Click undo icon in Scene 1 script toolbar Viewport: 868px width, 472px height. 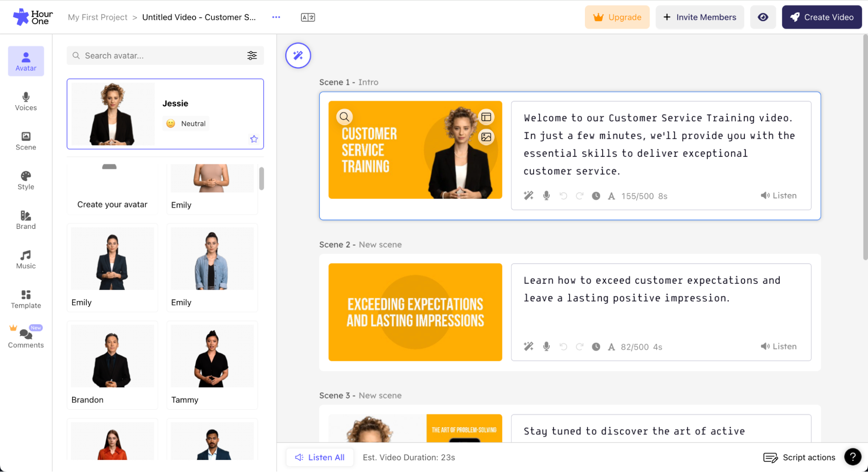pos(563,196)
